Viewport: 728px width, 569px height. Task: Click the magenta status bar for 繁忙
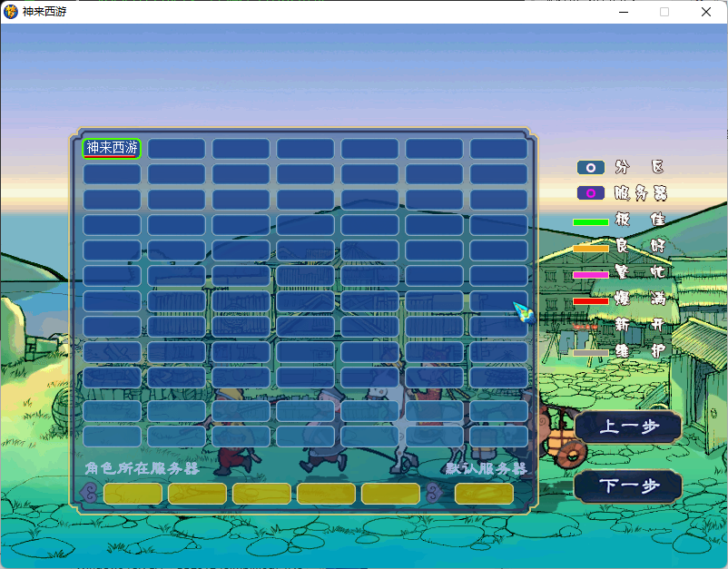click(x=591, y=275)
